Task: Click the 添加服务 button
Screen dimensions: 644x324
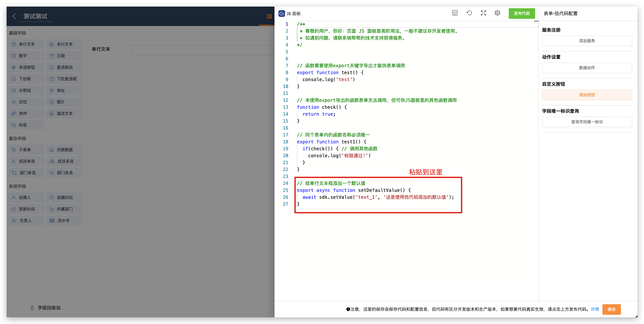Action: coord(587,41)
